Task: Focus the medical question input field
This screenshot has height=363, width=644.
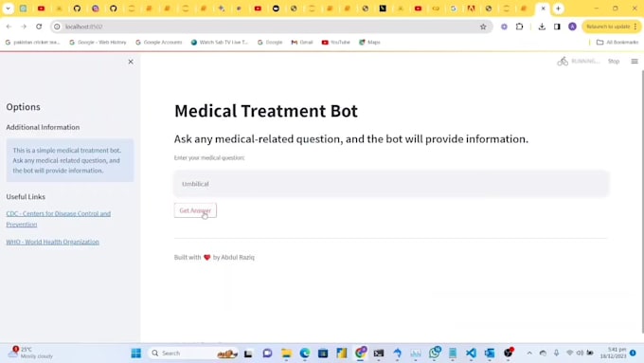Action: click(x=391, y=184)
